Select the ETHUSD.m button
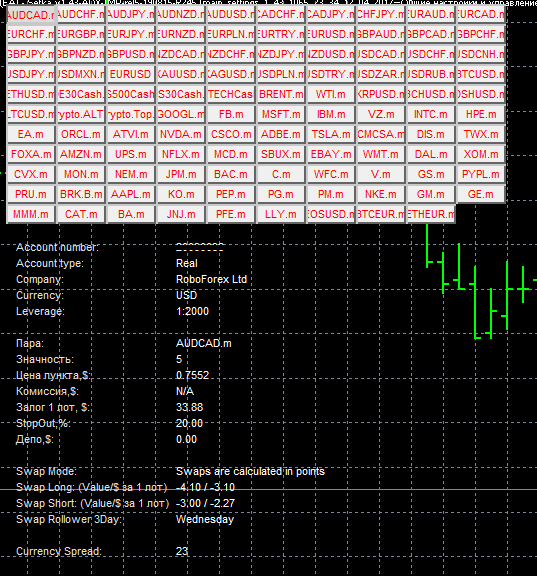This screenshot has height=576, width=537. click(x=31, y=94)
